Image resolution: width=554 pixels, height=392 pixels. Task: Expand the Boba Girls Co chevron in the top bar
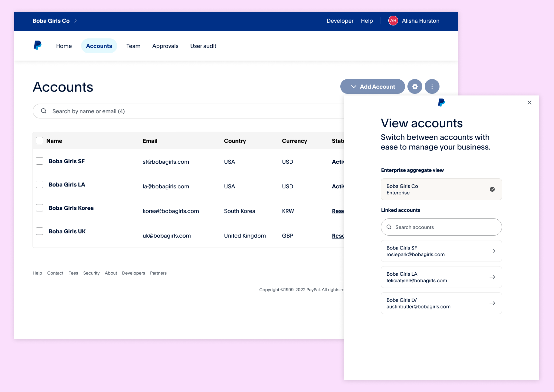click(76, 21)
